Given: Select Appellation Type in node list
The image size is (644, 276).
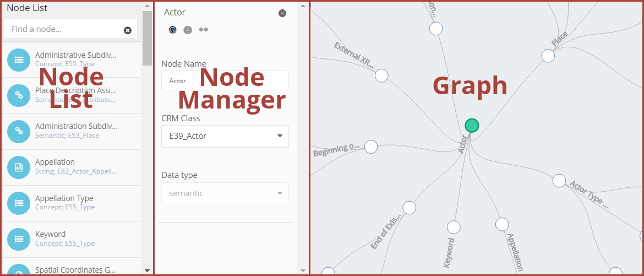Looking at the screenshot, I should [64, 198].
